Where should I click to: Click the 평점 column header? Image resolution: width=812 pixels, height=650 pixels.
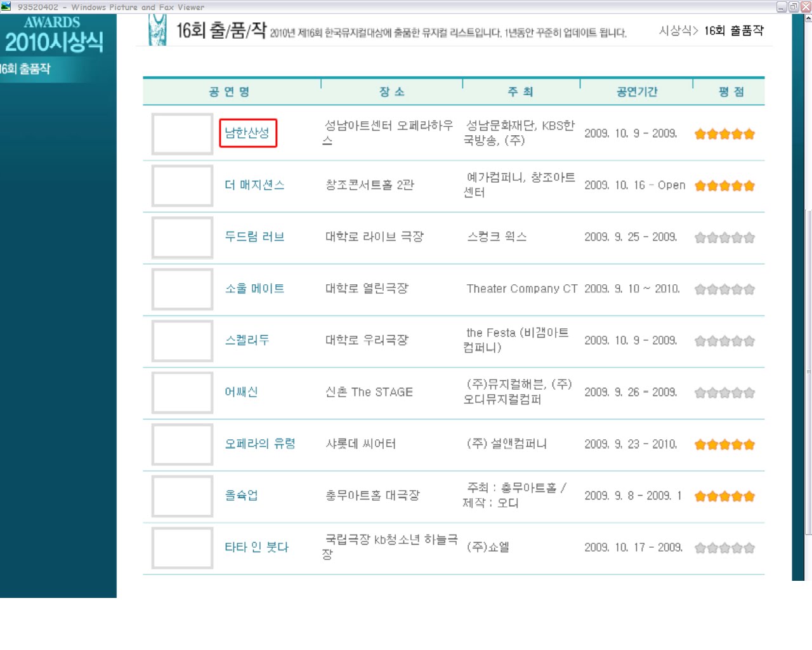(731, 92)
